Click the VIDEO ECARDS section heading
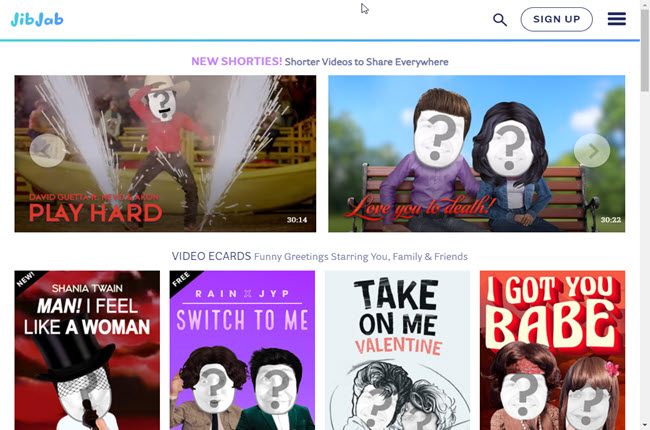Viewport: 650px width, 430px height. (211, 256)
